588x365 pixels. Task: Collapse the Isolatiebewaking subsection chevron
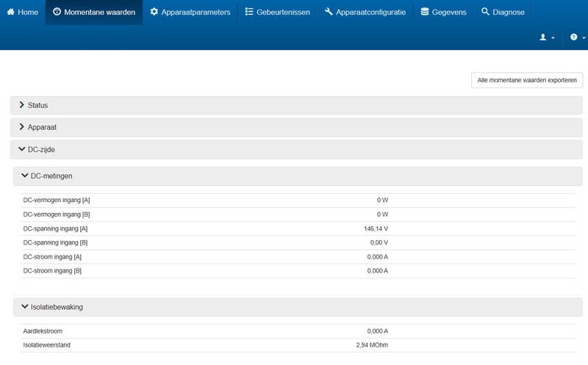25,306
